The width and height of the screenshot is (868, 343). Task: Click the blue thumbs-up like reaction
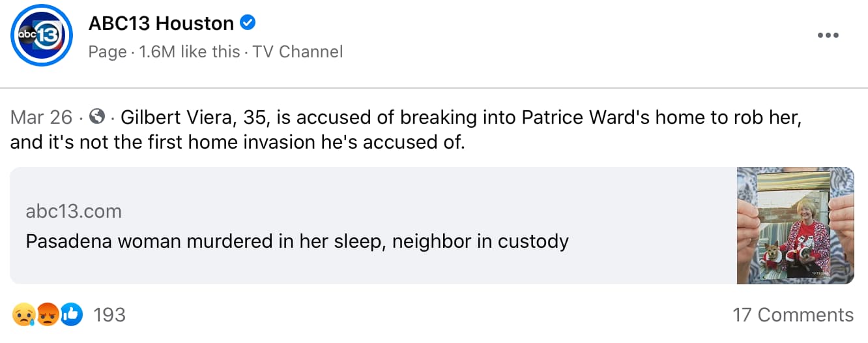[70, 316]
